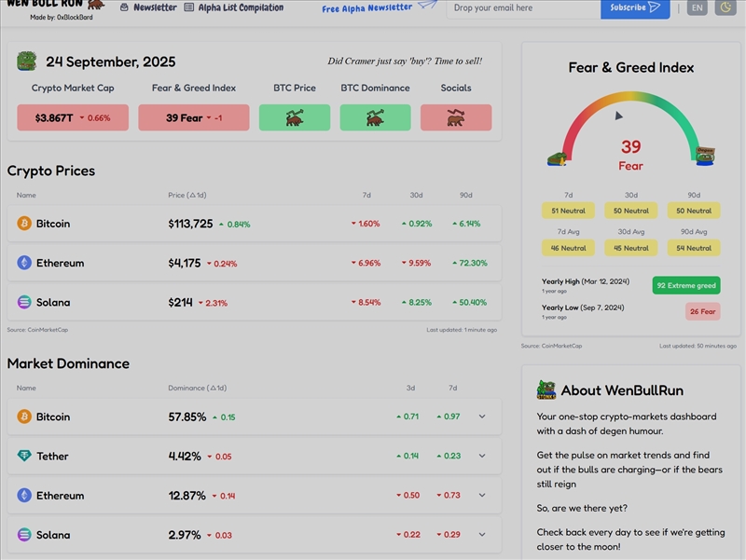The height and width of the screenshot is (560, 746).
Task: Click the pepe icon beside About WenBullRun
Action: [546, 389]
